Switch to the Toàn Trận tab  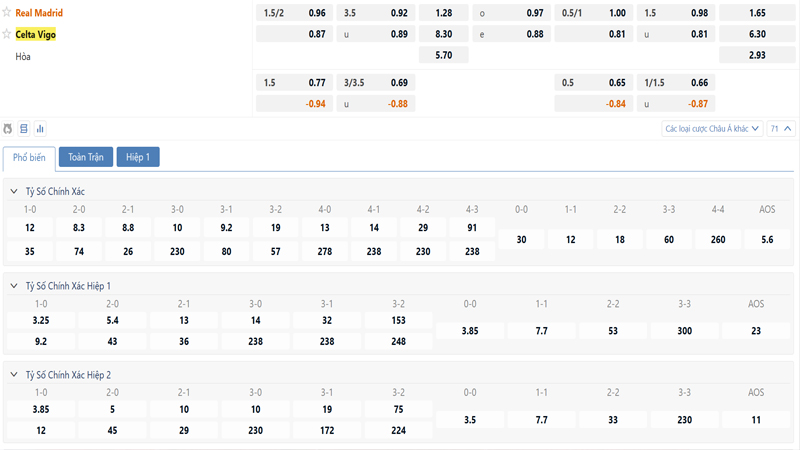tap(85, 157)
